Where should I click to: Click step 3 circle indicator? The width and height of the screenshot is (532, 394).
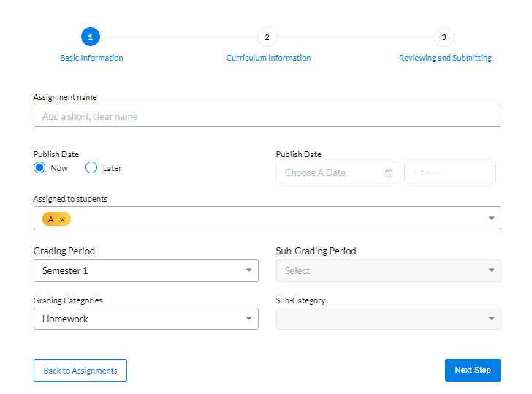444,37
